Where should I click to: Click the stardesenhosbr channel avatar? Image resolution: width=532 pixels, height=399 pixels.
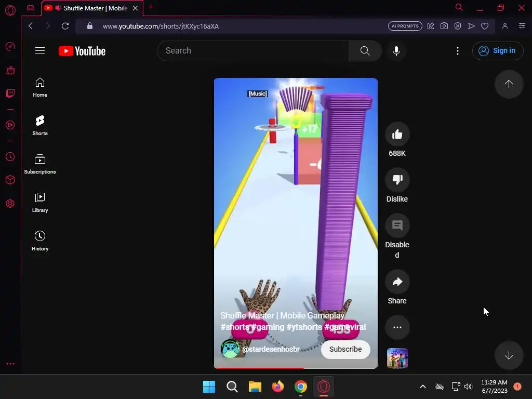tap(230, 349)
